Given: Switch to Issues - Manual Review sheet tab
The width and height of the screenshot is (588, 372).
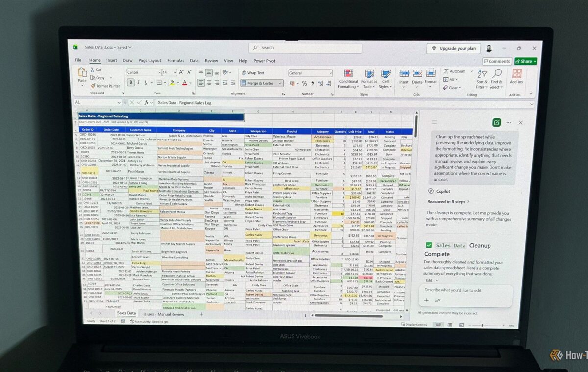Looking at the screenshot, I should pos(164,314).
